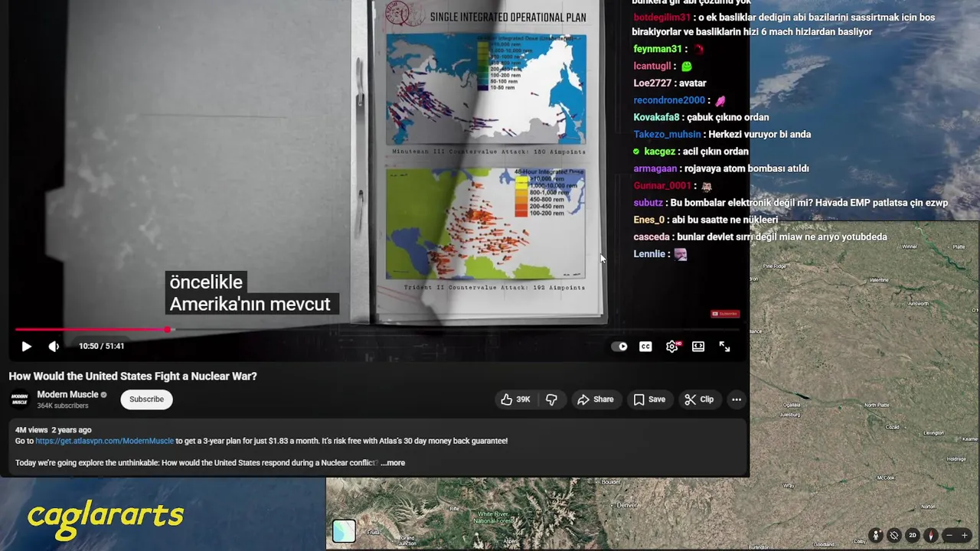The height and width of the screenshot is (551, 980).
Task: Click chat username recondrone2000
Action: tap(669, 100)
